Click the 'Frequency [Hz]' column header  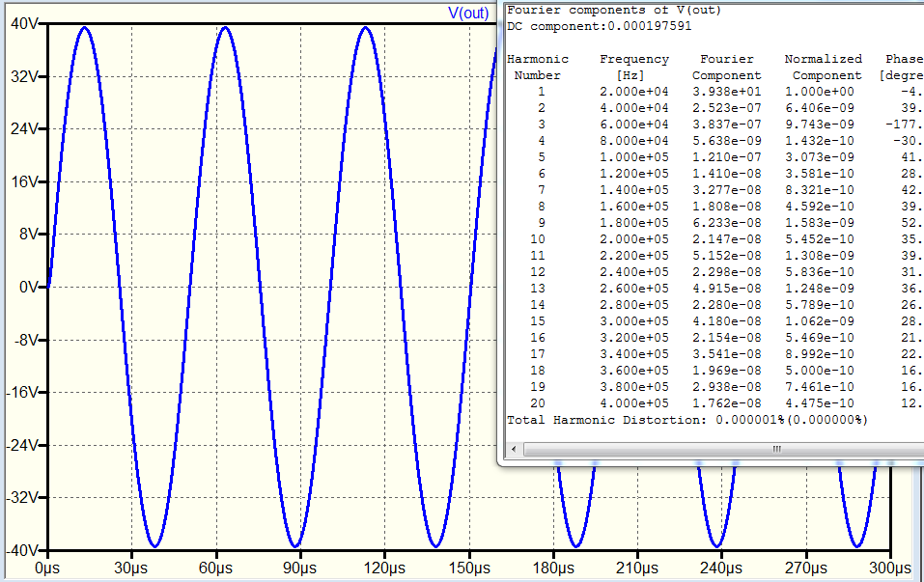634,68
